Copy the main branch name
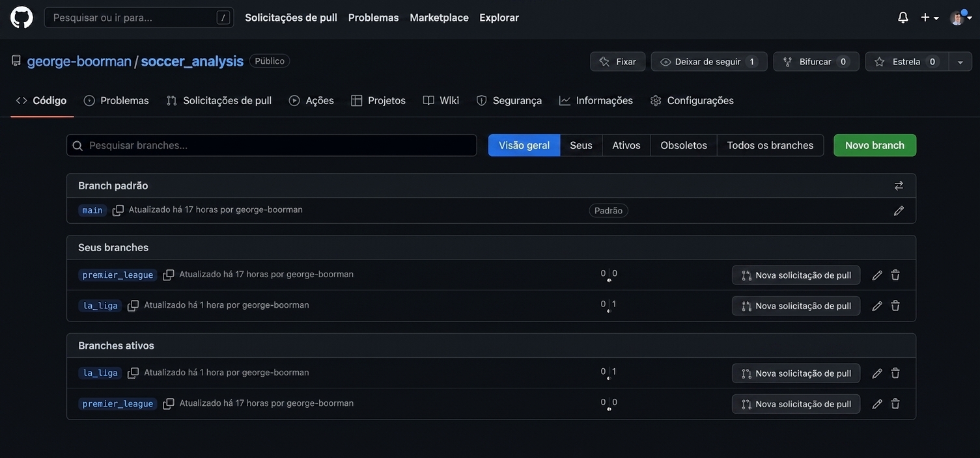 (x=118, y=210)
